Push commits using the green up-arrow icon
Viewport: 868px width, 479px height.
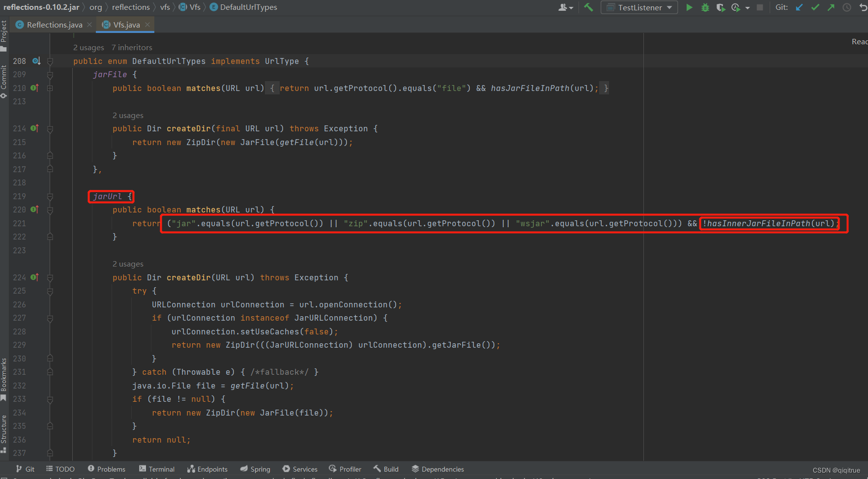tap(831, 7)
